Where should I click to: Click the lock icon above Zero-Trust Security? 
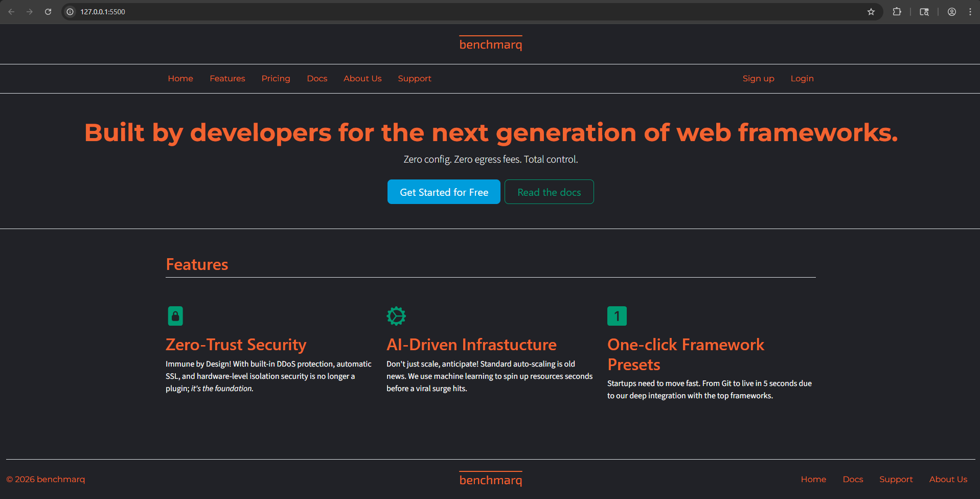pos(175,316)
